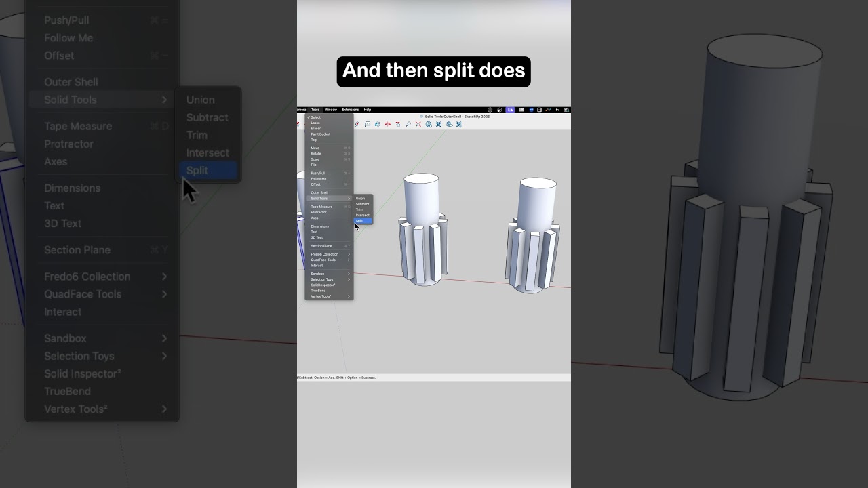Open the Window menu

[x=330, y=109]
